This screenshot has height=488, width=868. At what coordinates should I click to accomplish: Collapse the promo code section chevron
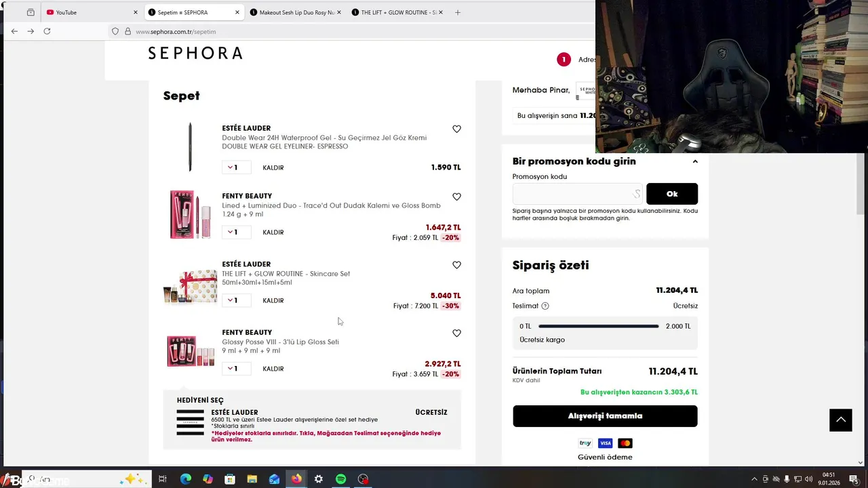point(695,161)
